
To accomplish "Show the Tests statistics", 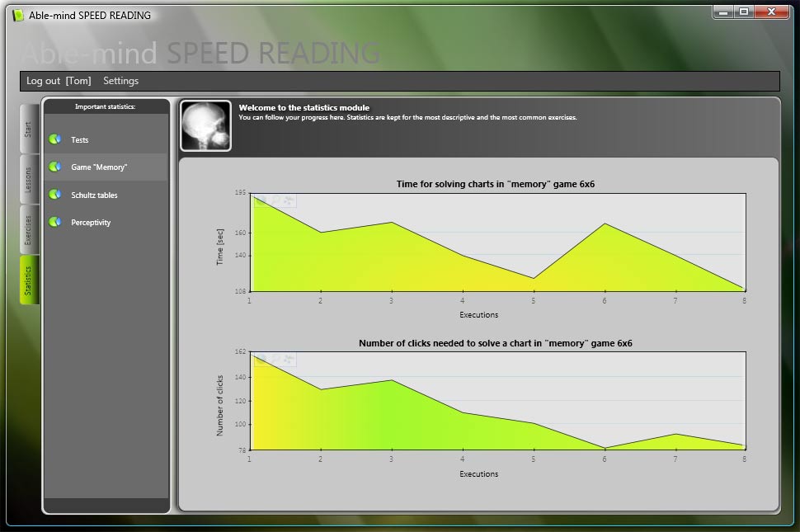I will tap(106, 139).
